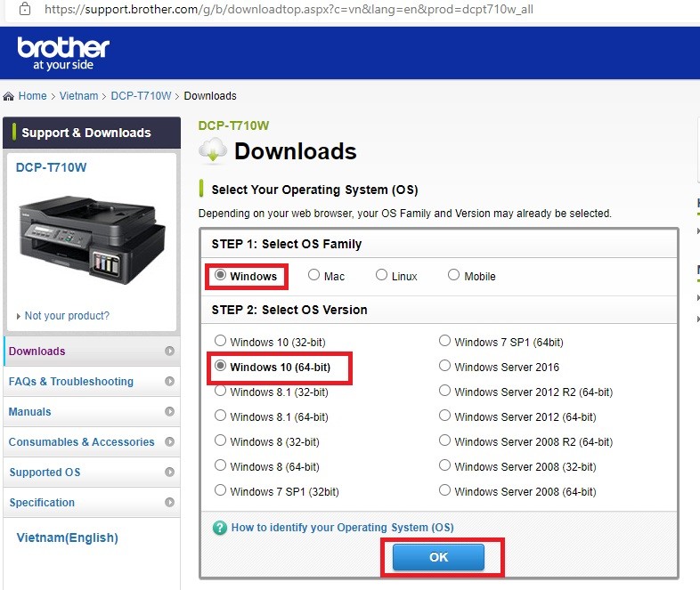The width and height of the screenshot is (700, 590).
Task: Open Consumables & Accessories section
Action: [92, 441]
